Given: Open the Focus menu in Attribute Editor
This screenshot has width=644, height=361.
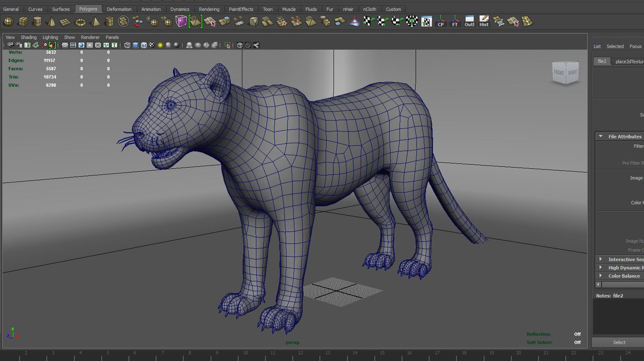Looking at the screenshot, I should (x=635, y=46).
